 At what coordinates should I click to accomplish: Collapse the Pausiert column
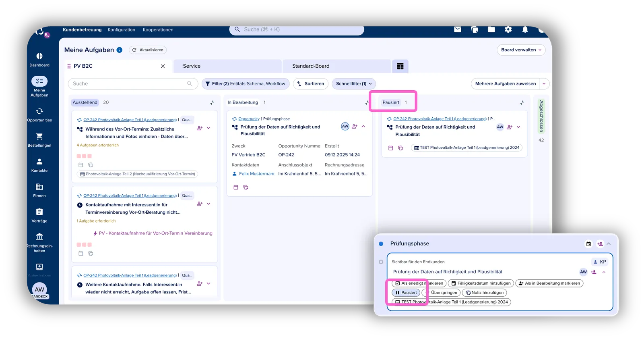coord(522,103)
